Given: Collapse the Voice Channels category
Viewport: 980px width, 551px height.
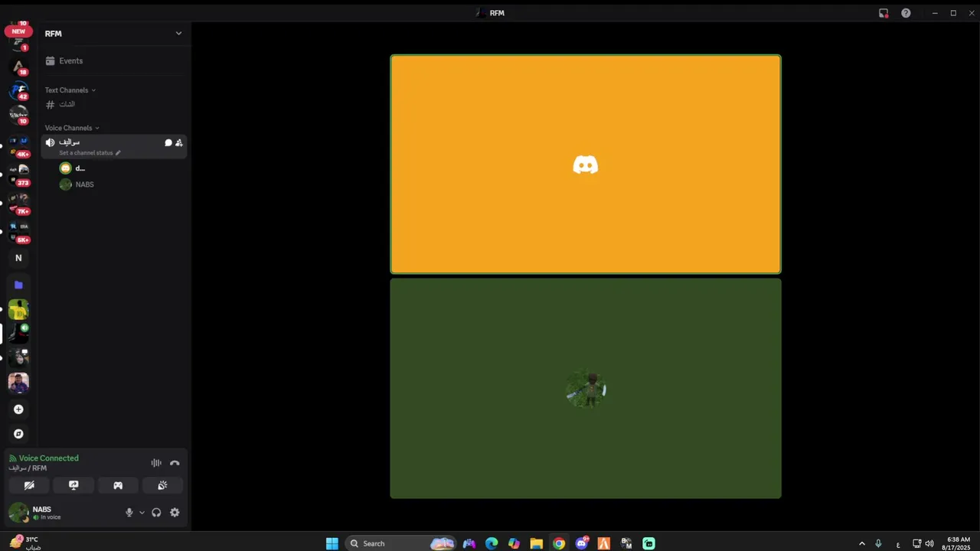Looking at the screenshot, I should point(72,128).
